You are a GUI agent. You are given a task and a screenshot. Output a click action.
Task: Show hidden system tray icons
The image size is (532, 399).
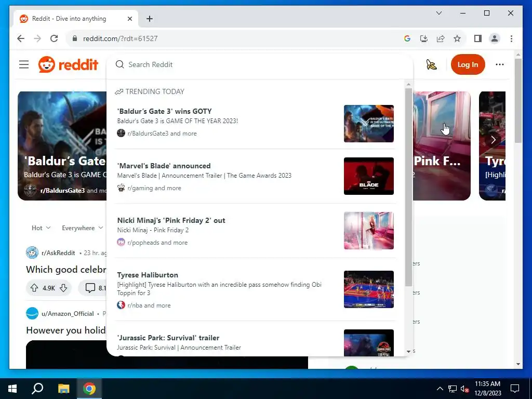(x=440, y=389)
